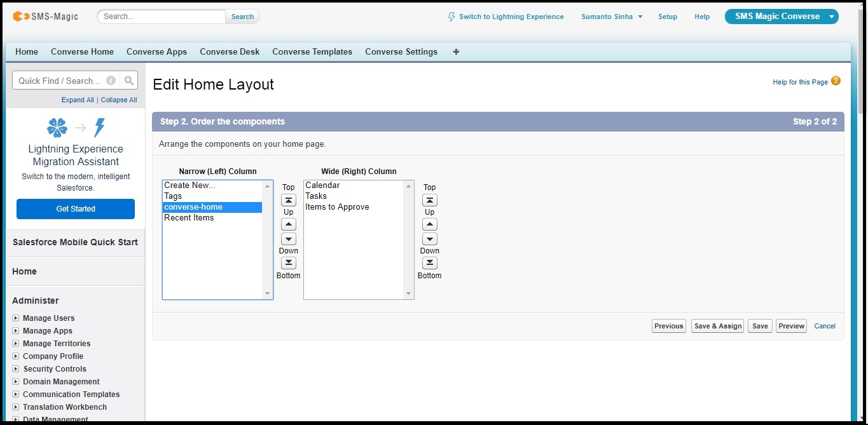Open the Converse Home tab

pos(82,52)
